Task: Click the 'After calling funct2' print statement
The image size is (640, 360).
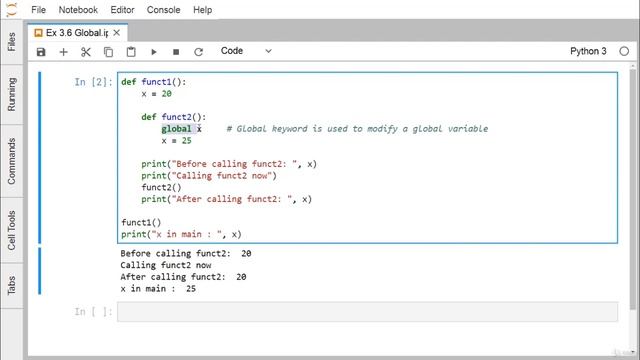Action: (x=227, y=199)
